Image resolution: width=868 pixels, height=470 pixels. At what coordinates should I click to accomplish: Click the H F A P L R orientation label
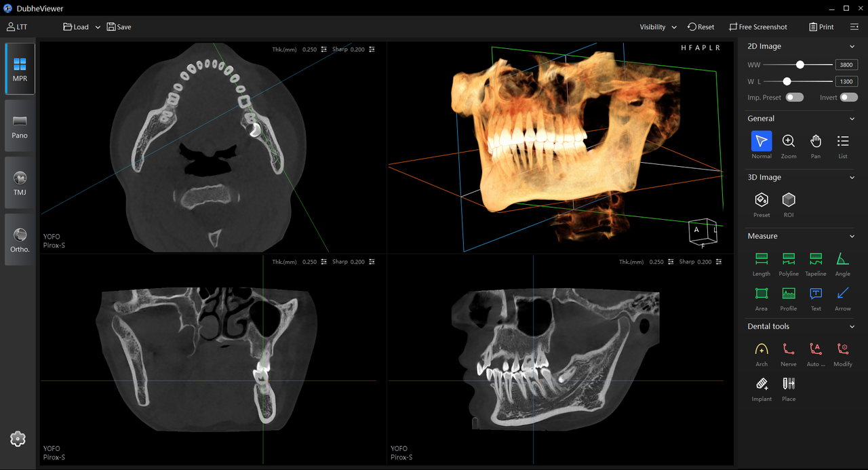click(702, 48)
